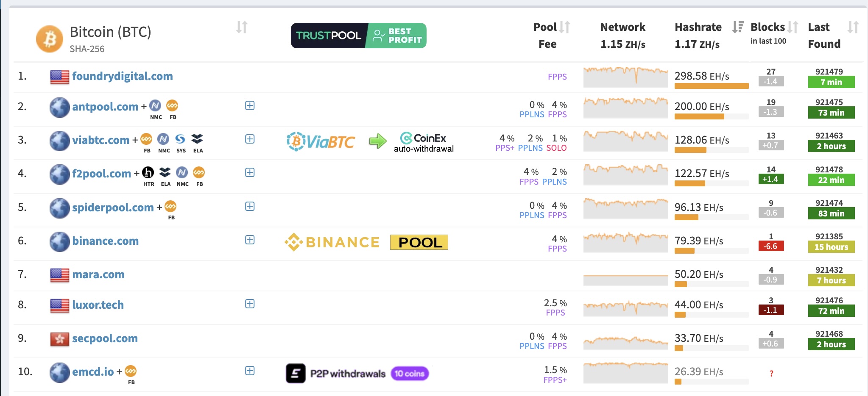Click the US flag next to foundrydigital.com
The height and width of the screenshot is (396, 868).
tap(59, 76)
